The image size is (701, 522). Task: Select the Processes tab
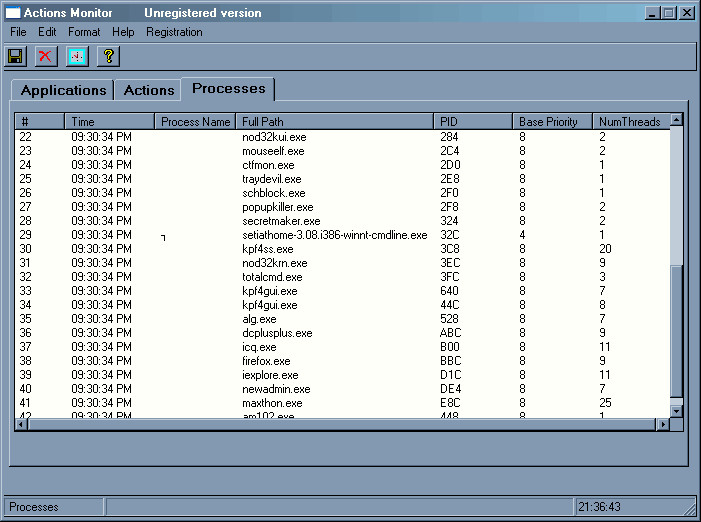coord(228,88)
